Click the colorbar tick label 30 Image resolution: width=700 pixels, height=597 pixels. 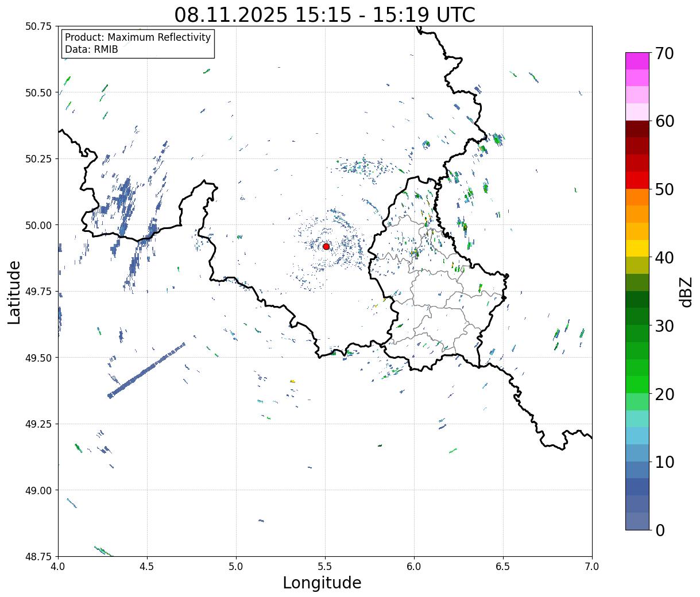[664, 326]
